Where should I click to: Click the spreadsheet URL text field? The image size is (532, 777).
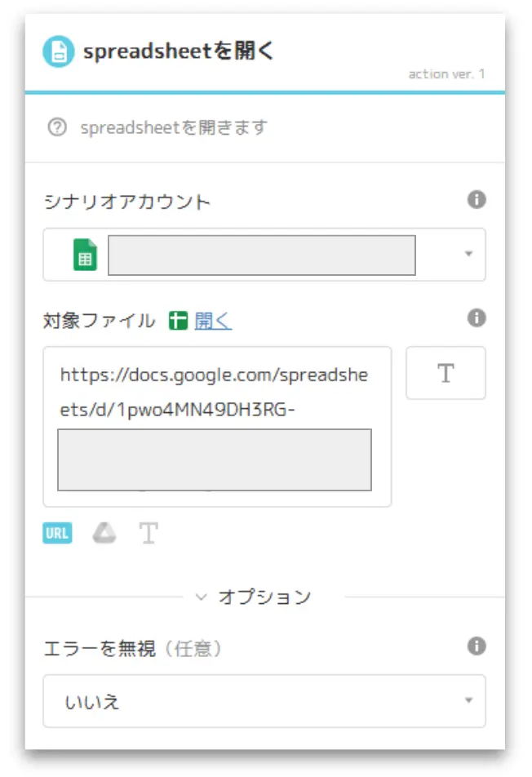(217, 427)
